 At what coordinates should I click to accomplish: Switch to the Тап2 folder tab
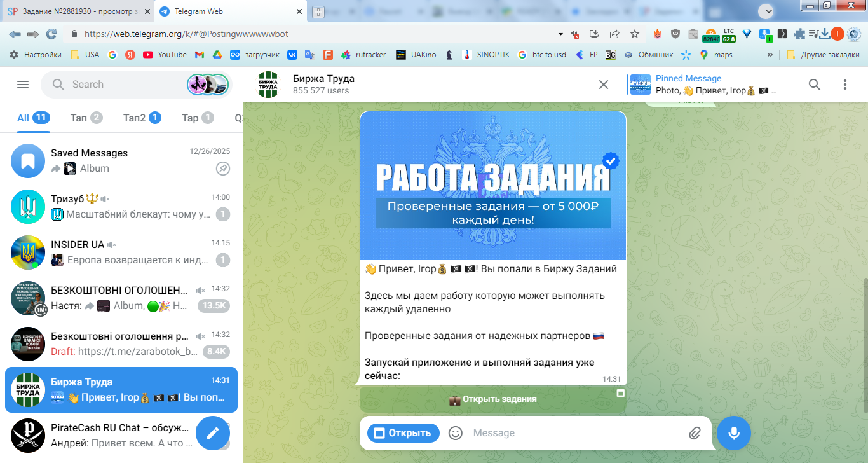tap(142, 118)
